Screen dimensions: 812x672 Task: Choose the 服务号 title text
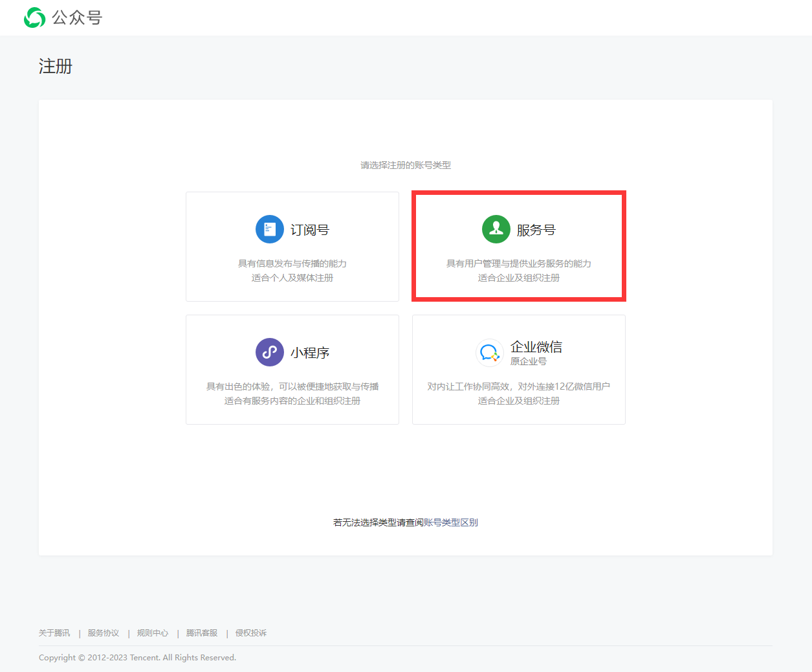tap(536, 230)
